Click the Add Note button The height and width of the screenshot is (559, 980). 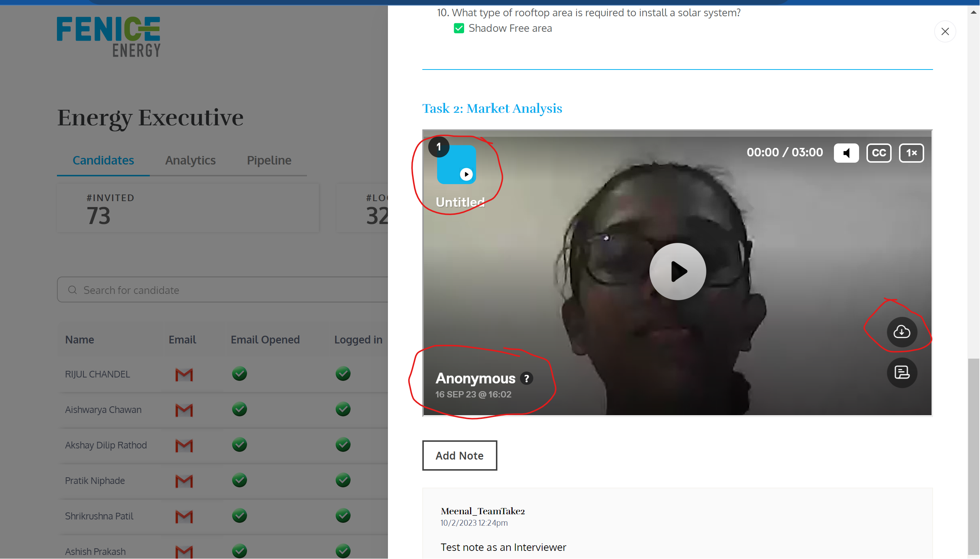tap(460, 455)
